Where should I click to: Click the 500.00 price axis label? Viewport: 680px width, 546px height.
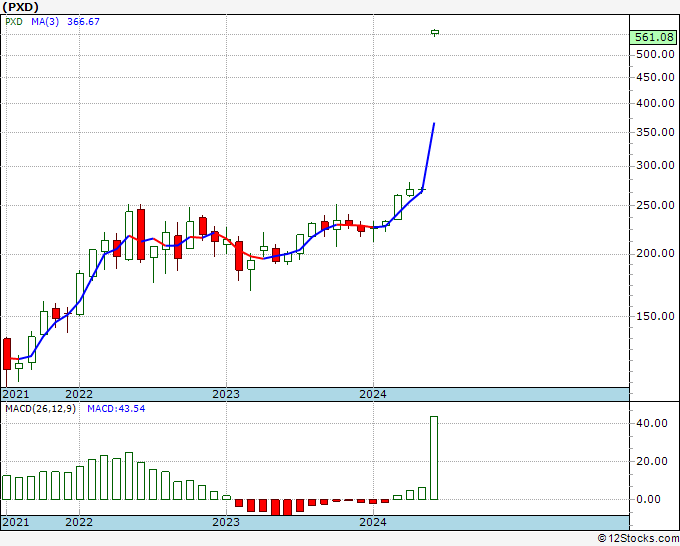[x=655, y=54]
